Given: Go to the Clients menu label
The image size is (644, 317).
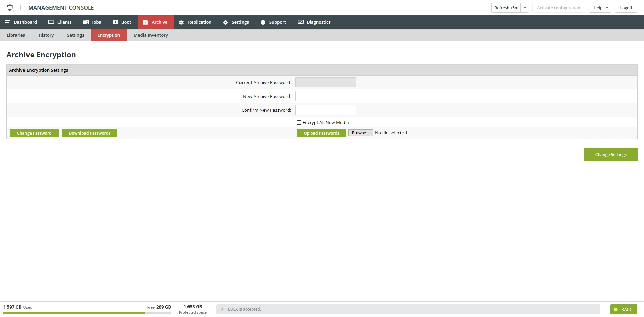Looking at the screenshot, I should [x=64, y=22].
